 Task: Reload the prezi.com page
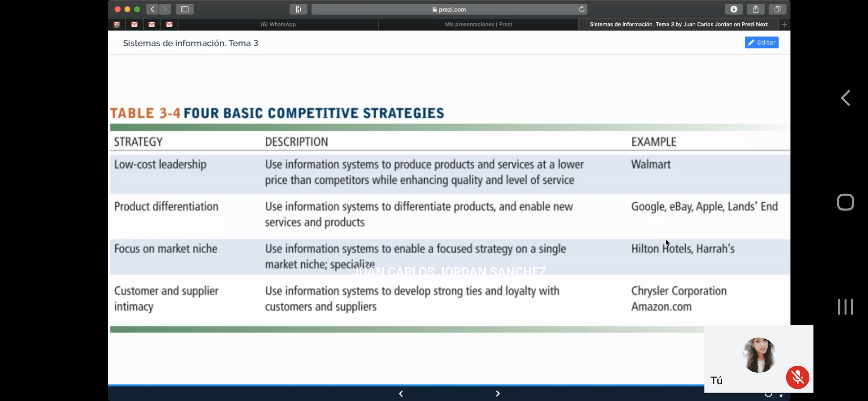(581, 9)
